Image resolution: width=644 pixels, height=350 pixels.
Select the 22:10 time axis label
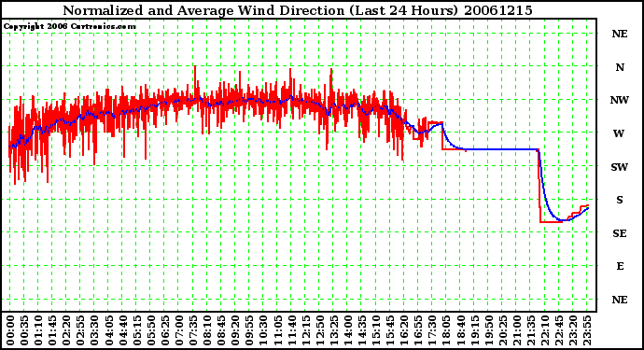click(545, 330)
